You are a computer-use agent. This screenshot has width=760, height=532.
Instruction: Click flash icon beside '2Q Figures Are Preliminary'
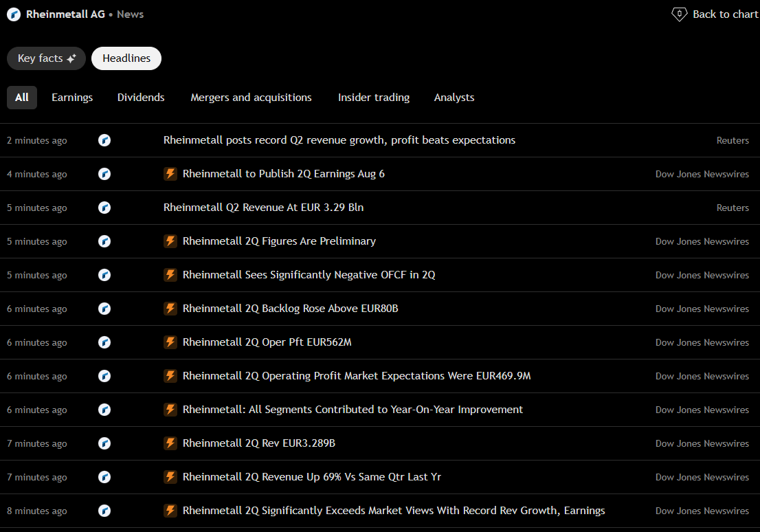(170, 241)
